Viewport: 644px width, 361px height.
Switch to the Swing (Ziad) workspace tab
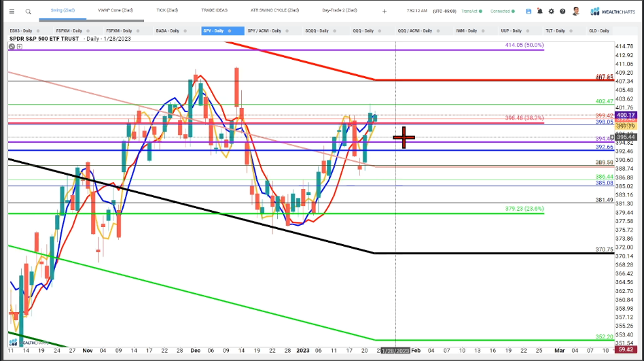[x=62, y=10]
